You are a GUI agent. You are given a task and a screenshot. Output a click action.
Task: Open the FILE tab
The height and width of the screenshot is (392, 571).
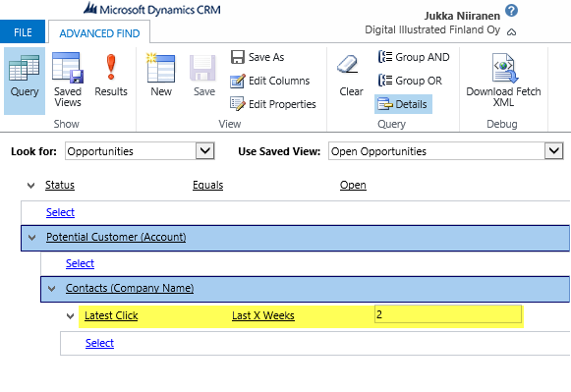point(23,32)
